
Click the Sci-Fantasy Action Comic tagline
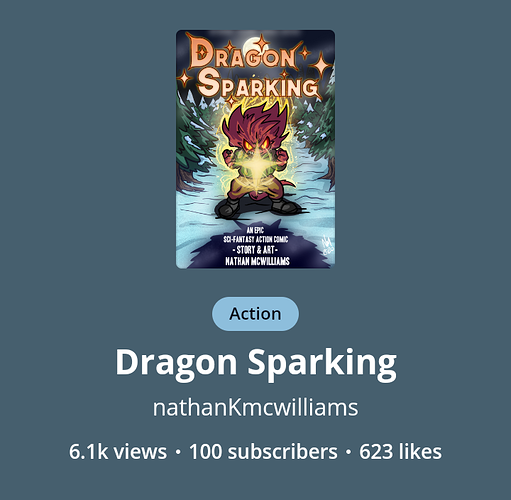pyautogui.click(x=256, y=239)
